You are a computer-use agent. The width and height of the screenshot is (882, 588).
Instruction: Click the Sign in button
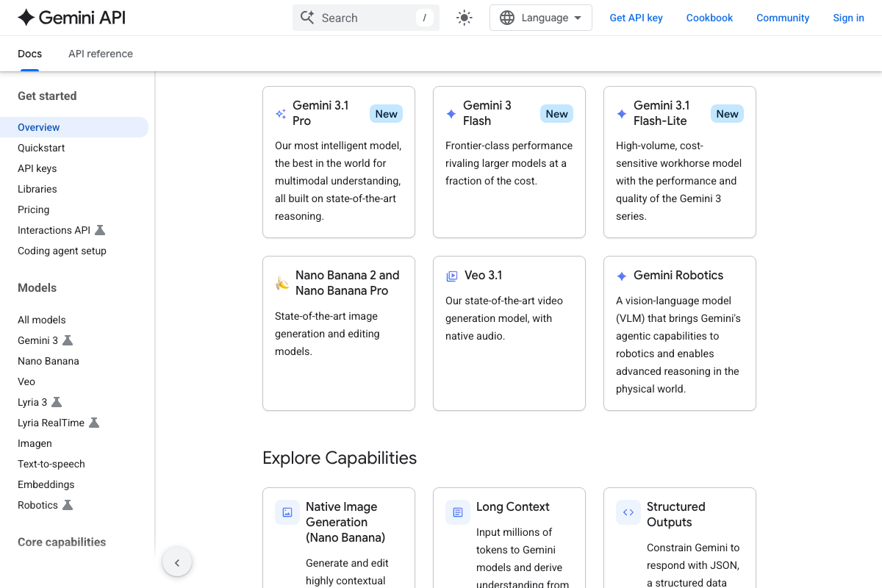pos(848,18)
